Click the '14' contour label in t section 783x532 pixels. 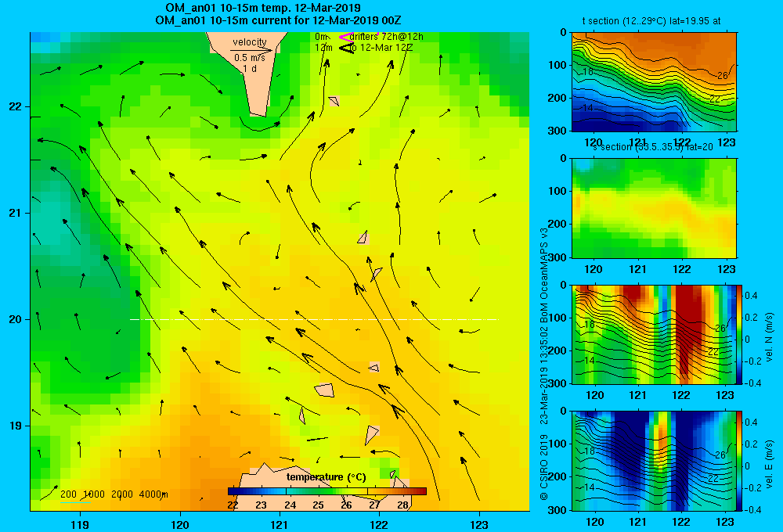click(x=588, y=107)
